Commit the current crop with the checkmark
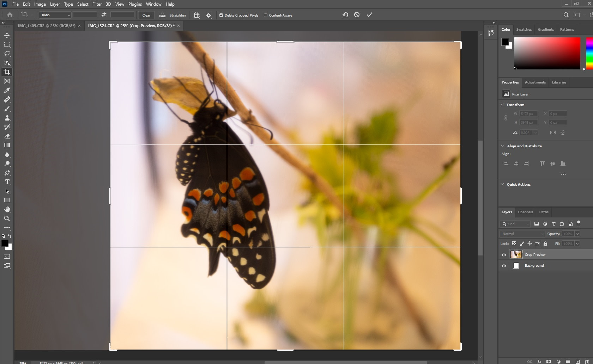This screenshot has width=593, height=364. pyautogui.click(x=369, y=14)
